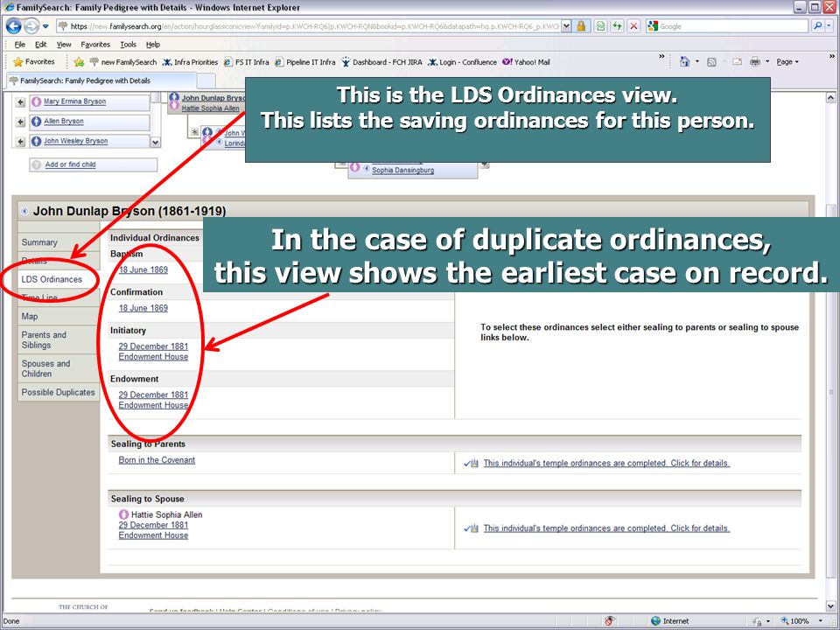Open the Page dropdown menu
The width and height of the screenshot is (840, 630).
pyautogui.click(x=787, y=62)
